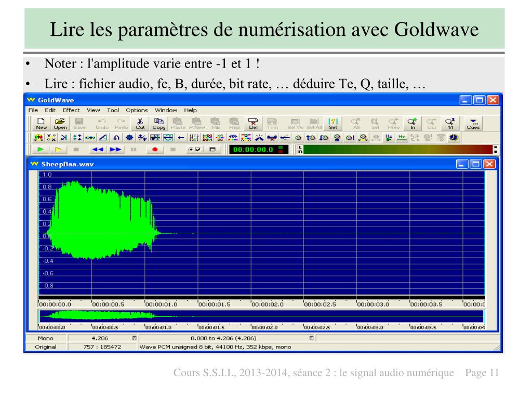This screenshot has height=399, width=532.
Task: Click the grayed Paste toolbar button
Action: [x=178, y=124]
